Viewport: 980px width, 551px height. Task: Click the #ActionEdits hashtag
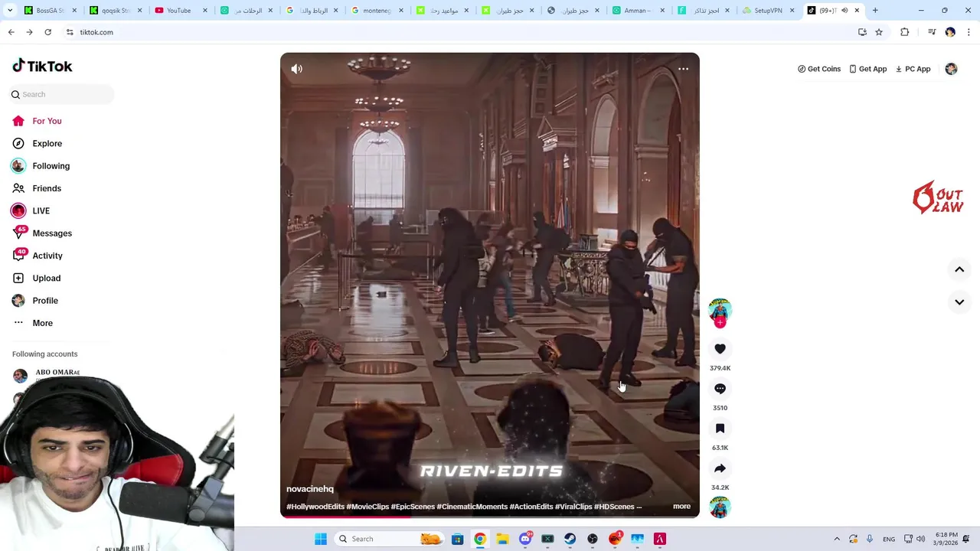click(x=531, y=507)
